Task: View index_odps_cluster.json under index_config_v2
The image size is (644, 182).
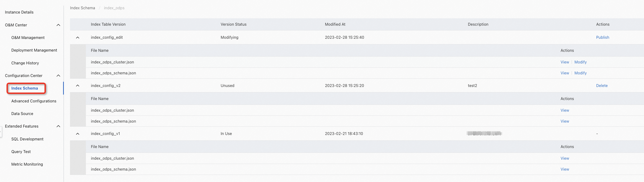Action: (x=565, y=110)
